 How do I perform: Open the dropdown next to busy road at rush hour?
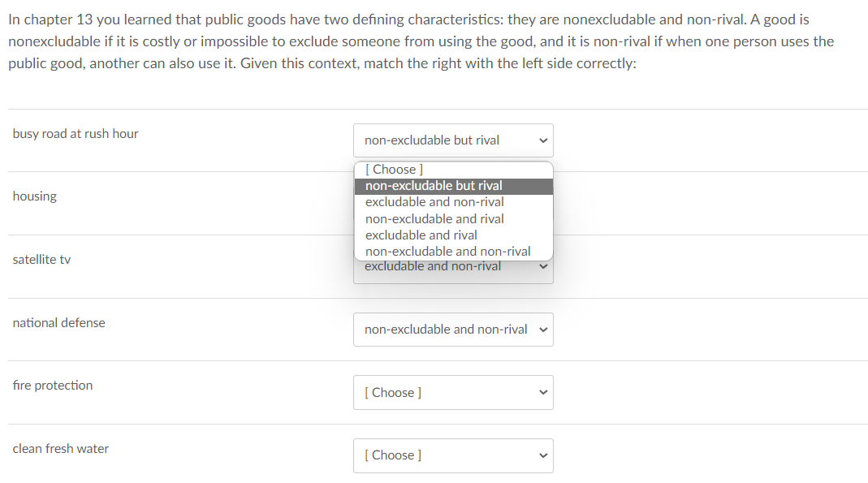(452, 140)
